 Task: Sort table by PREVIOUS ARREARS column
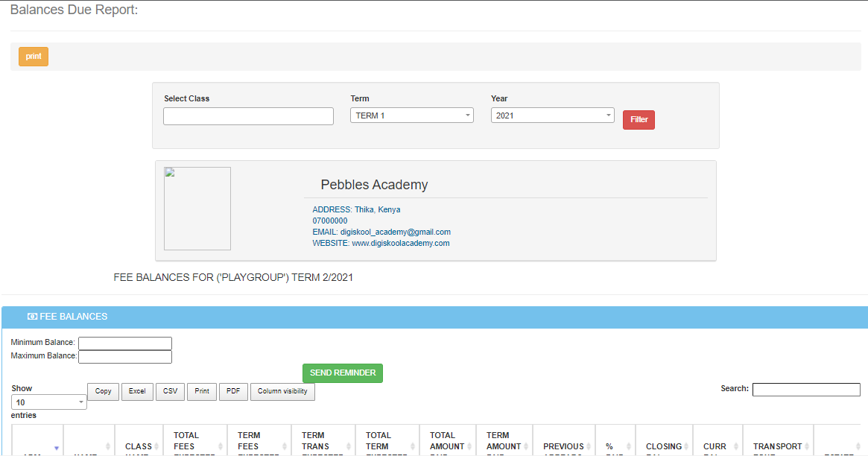coord(563,446)
